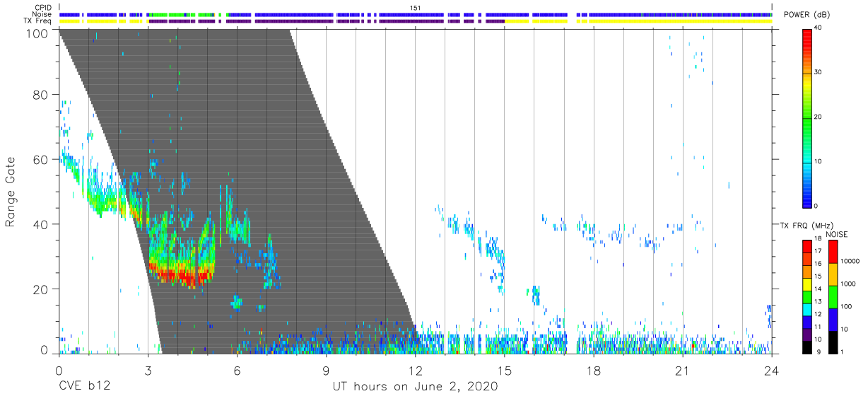This screenshot has height=401, width=868.
Task: Click the TX FRQ (MHz) color scale bar
Action: 807,296
